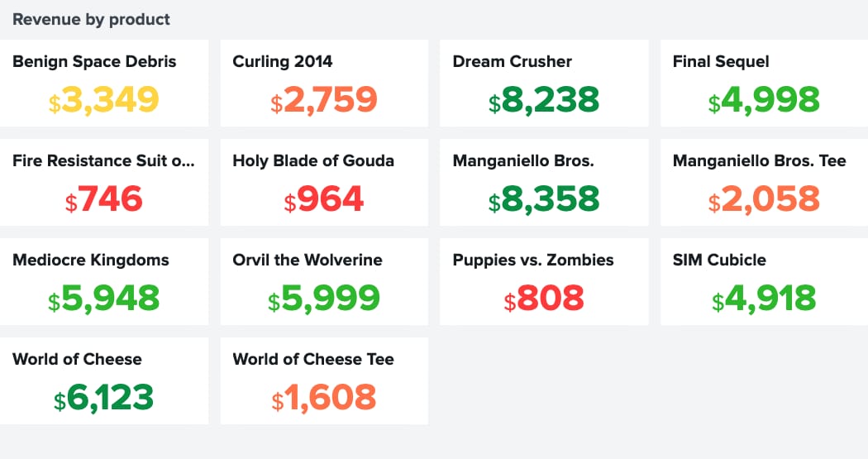Click the $808 red revenue figure
Screen dimensions: 868x459
tap(544, 299)
